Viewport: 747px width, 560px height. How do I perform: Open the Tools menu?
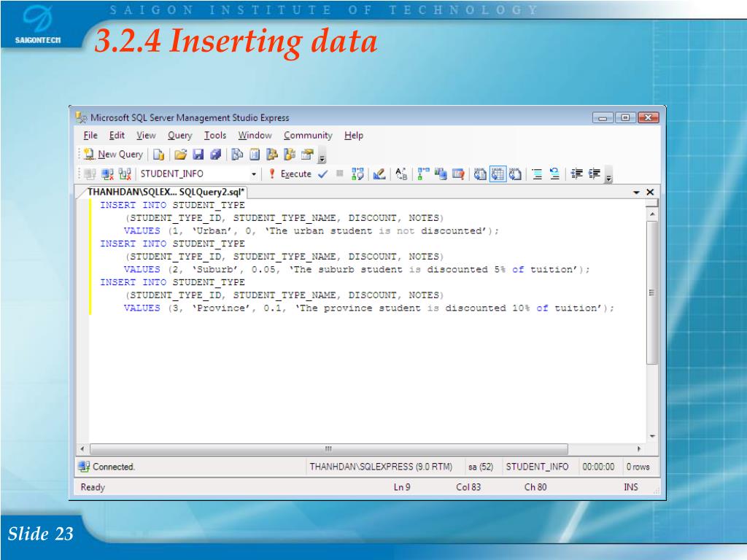[x=215, y=135]
